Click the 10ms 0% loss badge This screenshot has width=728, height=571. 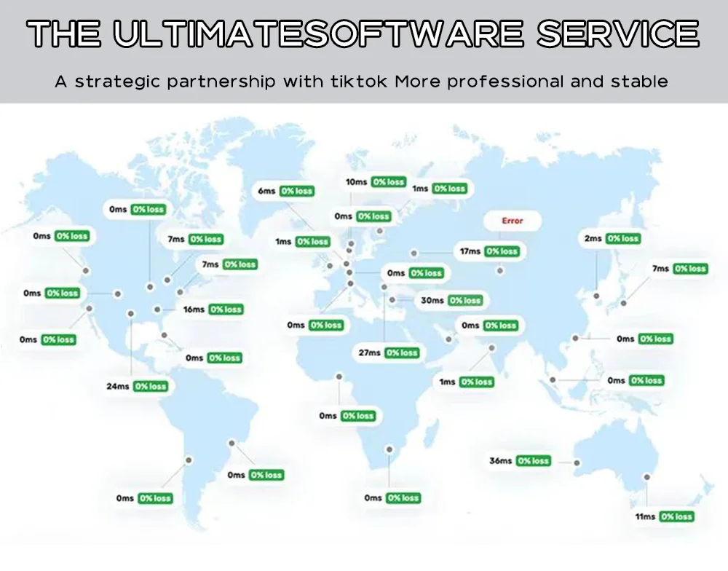pos(376,182)
